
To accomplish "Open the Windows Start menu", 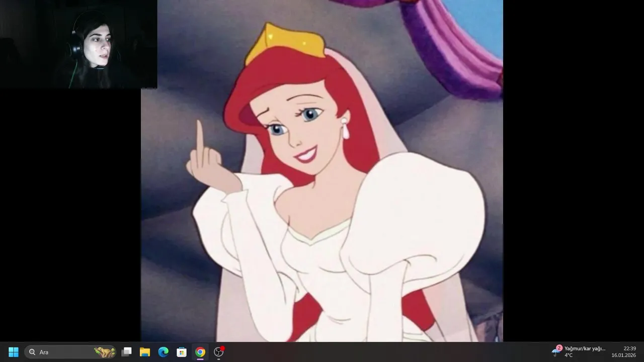I will click(x=14, y=352).
